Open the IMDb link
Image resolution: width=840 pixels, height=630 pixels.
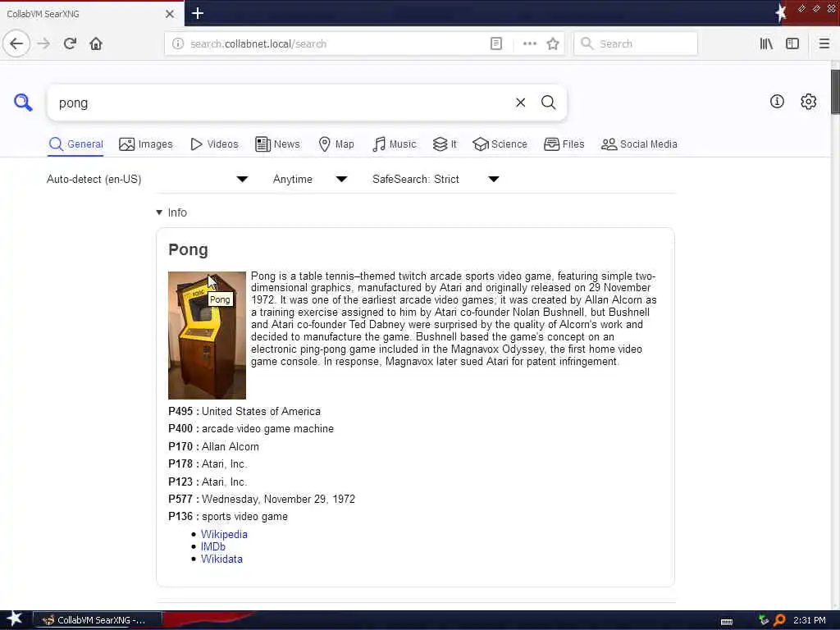pyautogui.click(x=213, y=546)
